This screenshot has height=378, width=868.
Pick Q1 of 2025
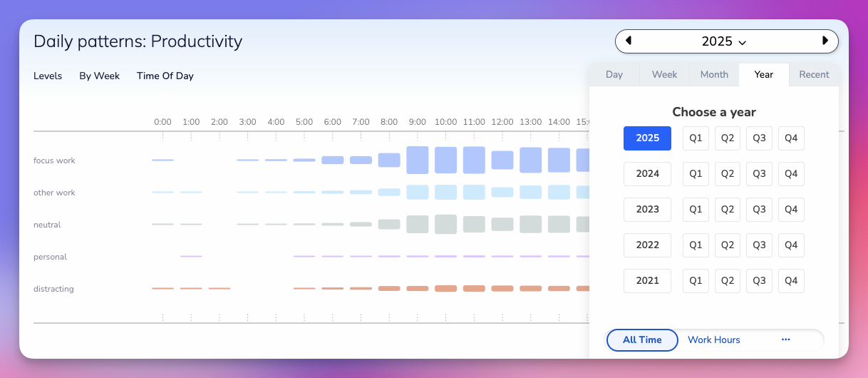click(696, 138)
